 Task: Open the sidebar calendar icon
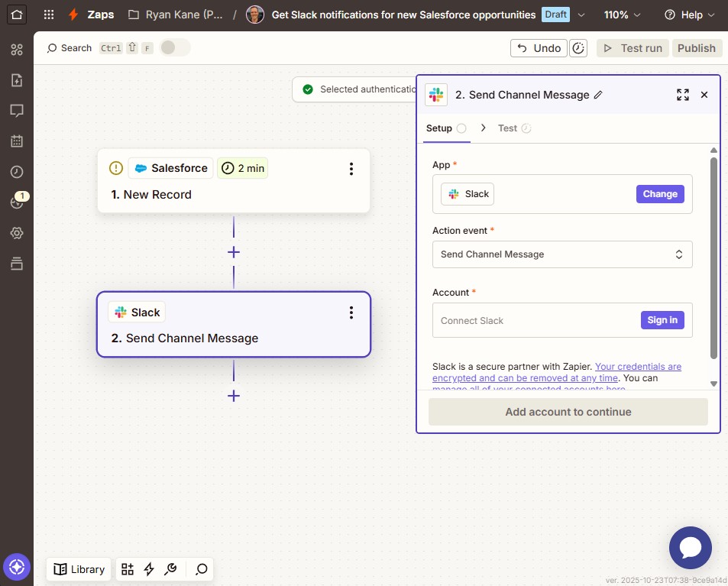17,141
